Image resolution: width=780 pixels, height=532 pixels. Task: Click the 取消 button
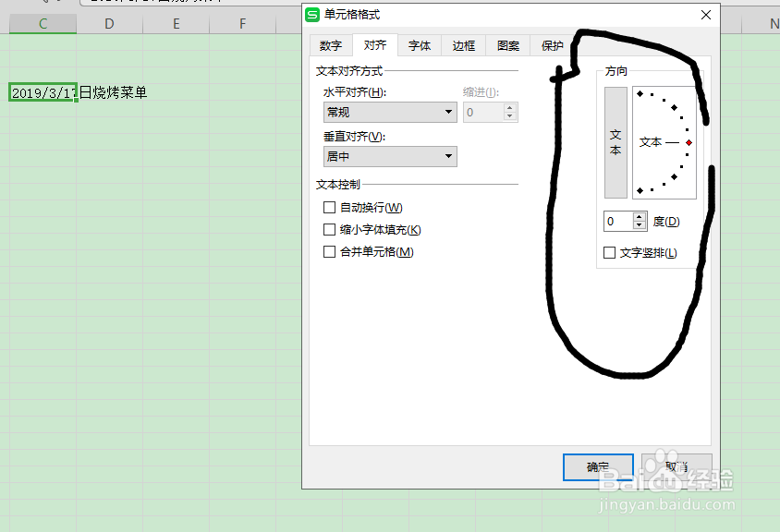(x=676, y=466)
